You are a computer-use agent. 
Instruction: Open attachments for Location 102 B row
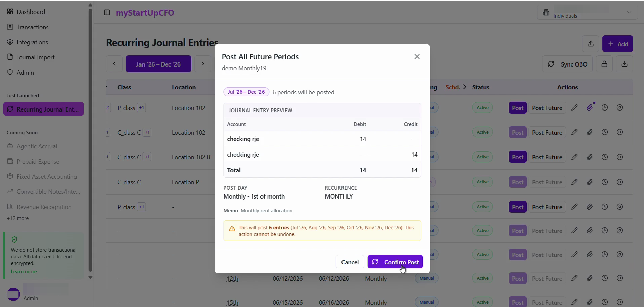coord(590,157)
